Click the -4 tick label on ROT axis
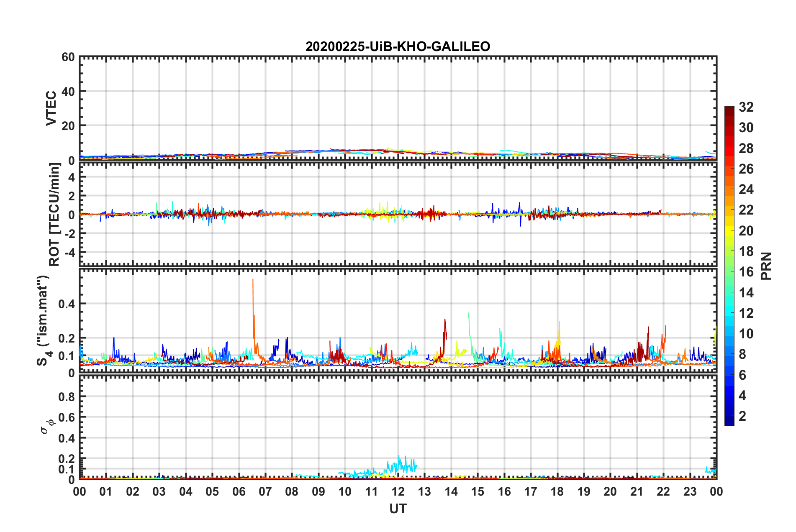Screen dimensions: 796x532 pyautogui.click(x=69, y=252)
